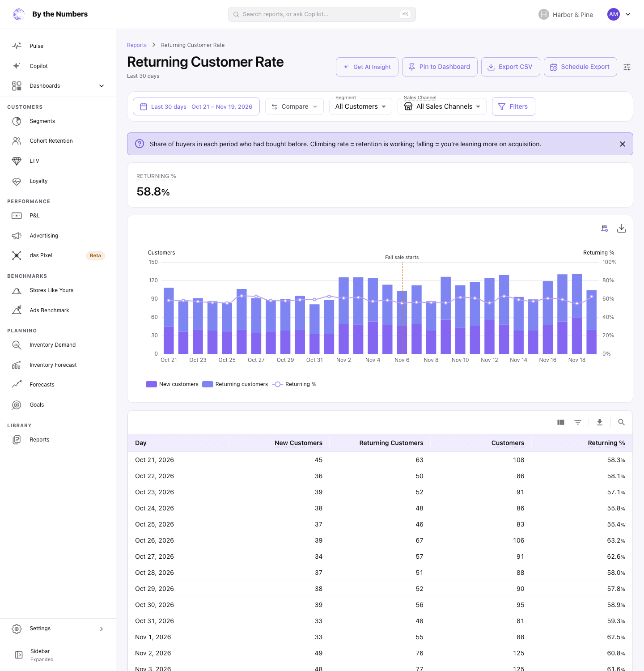644x671 pixels.
Task: Open the date range picker
Action: pyautogui.click(x=196, y=106)
